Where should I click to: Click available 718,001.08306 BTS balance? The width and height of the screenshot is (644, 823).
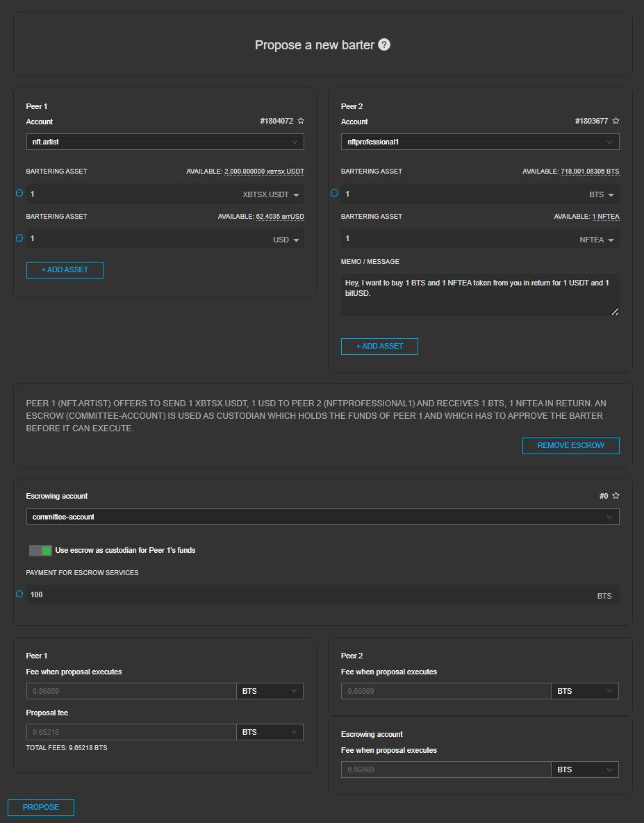pos(590,172)
